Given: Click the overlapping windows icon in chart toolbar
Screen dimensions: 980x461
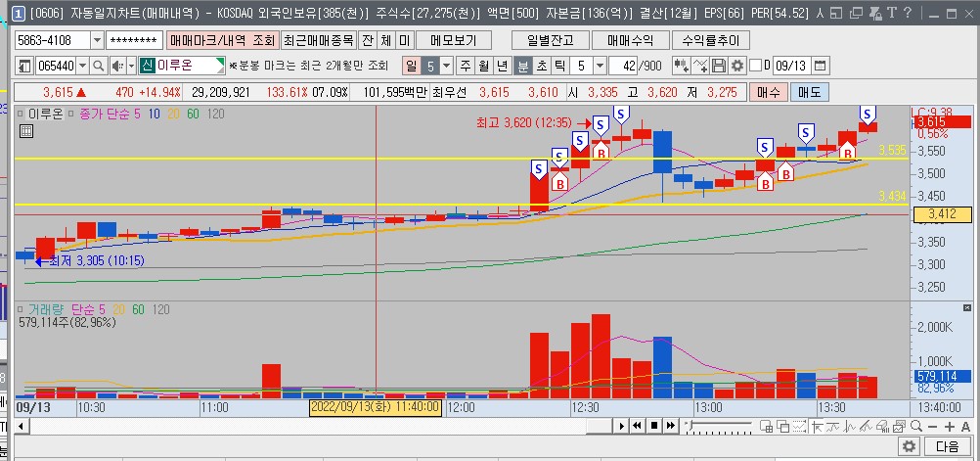Looking at the screenshot, I should (x=782, y=427).
